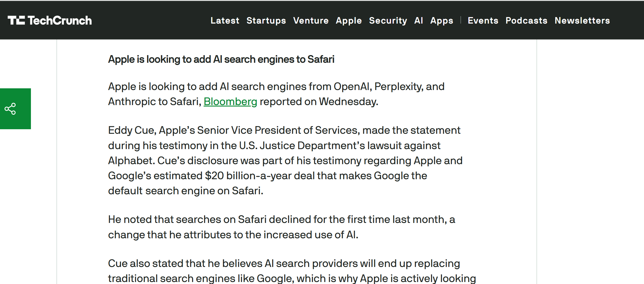
Task: Click the TC logo mark in the header
Action: pyautogui.click(x=16, y=20)
